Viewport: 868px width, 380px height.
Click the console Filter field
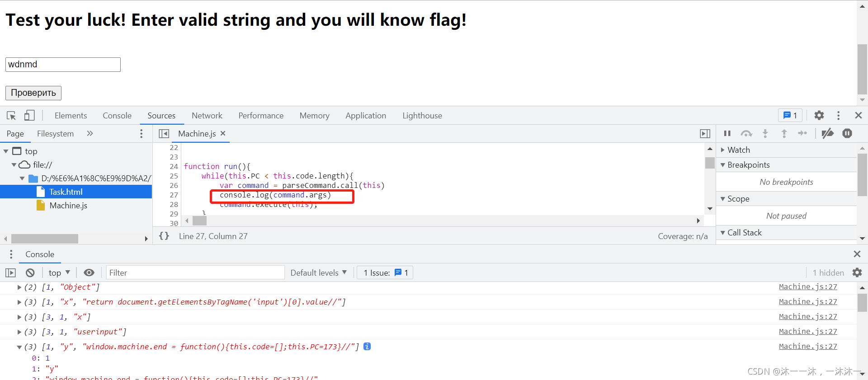pos(195,272)
